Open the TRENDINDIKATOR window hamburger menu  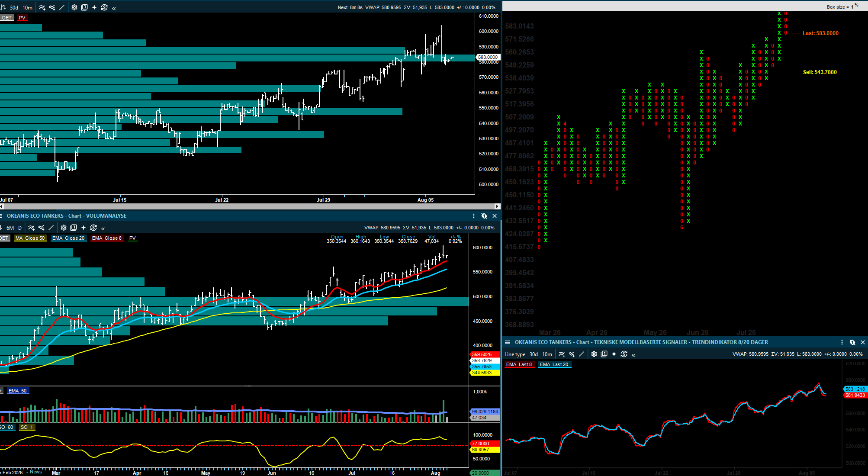click(x=508, y=342)
